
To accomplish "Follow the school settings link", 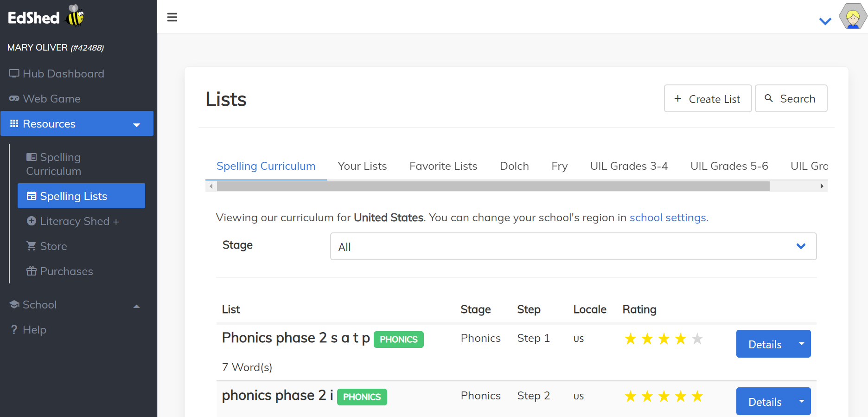I will [x=669, y=218].
